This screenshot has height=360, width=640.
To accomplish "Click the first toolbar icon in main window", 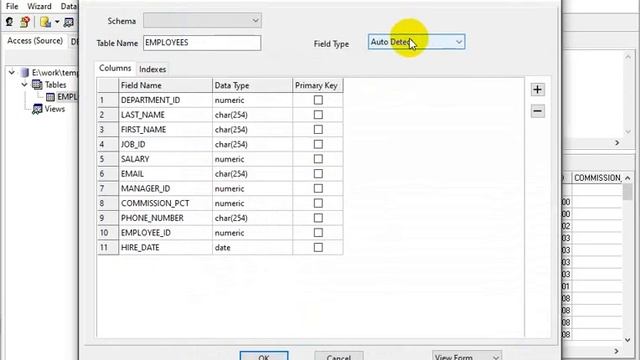I will click(9, 22).
